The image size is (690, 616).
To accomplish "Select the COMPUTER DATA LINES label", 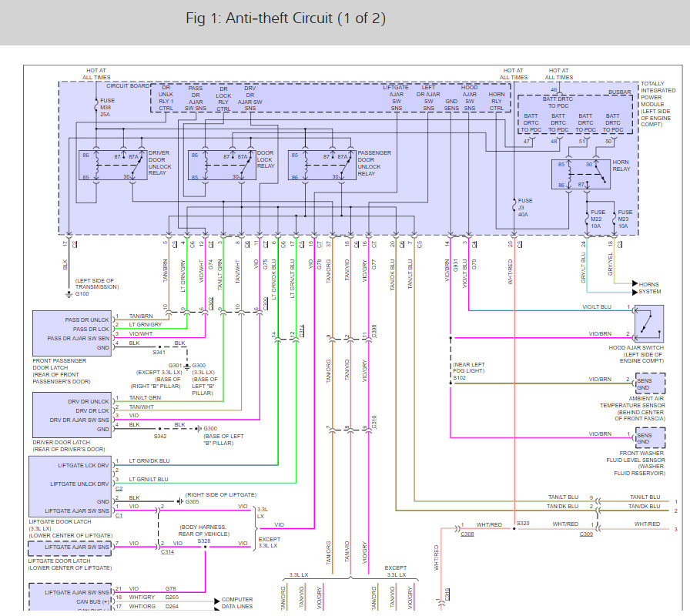I will pyautogui.click(x=237, y=603).
